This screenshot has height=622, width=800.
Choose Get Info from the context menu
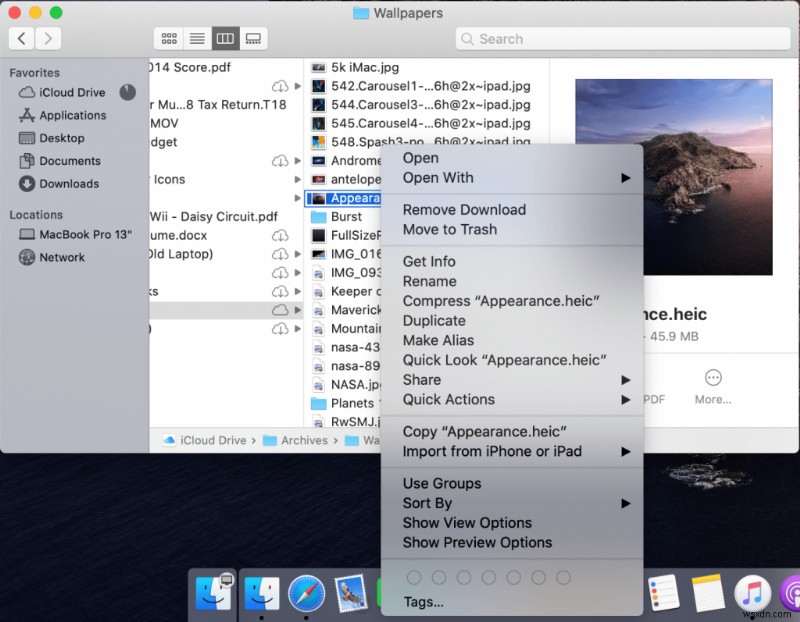(431, 261)
